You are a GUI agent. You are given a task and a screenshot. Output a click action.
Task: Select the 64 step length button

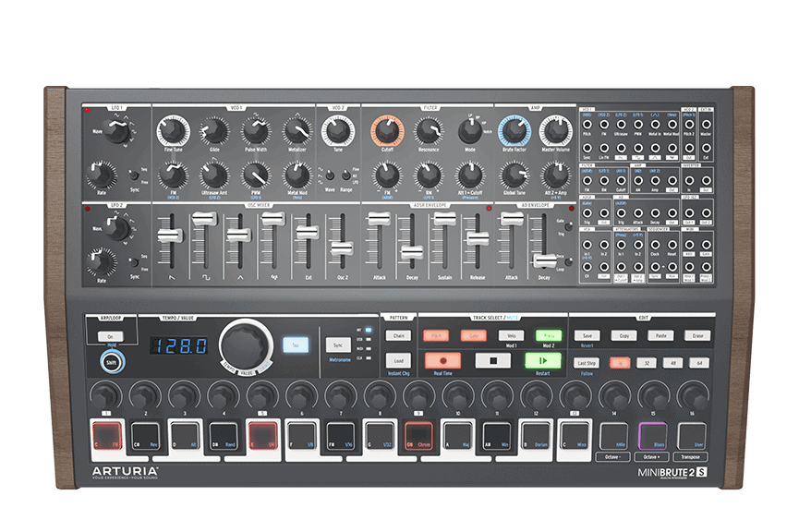(x=699, y=363)
